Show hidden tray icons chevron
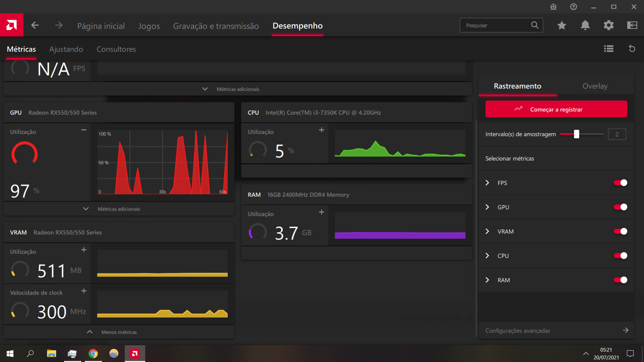644x362 pixels. click(586, 354)
